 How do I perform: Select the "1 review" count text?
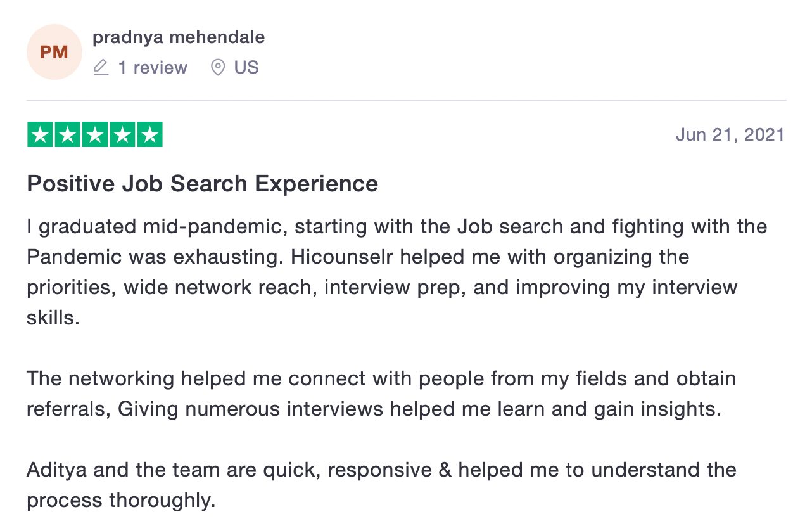coord(153,67)
